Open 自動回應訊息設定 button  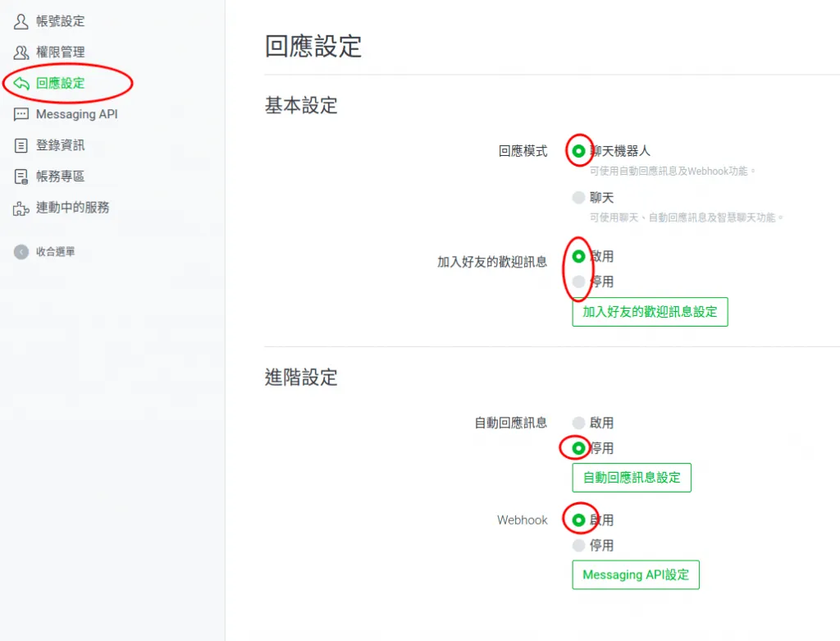(x=632, y=478)
